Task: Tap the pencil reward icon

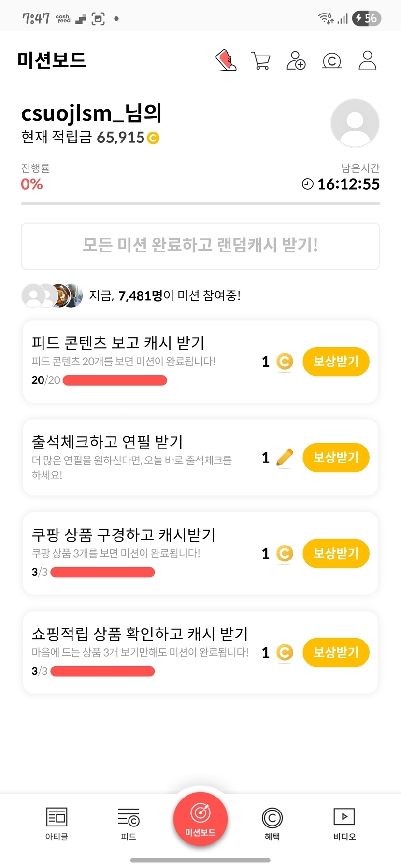Action: (x=285, y=457)
